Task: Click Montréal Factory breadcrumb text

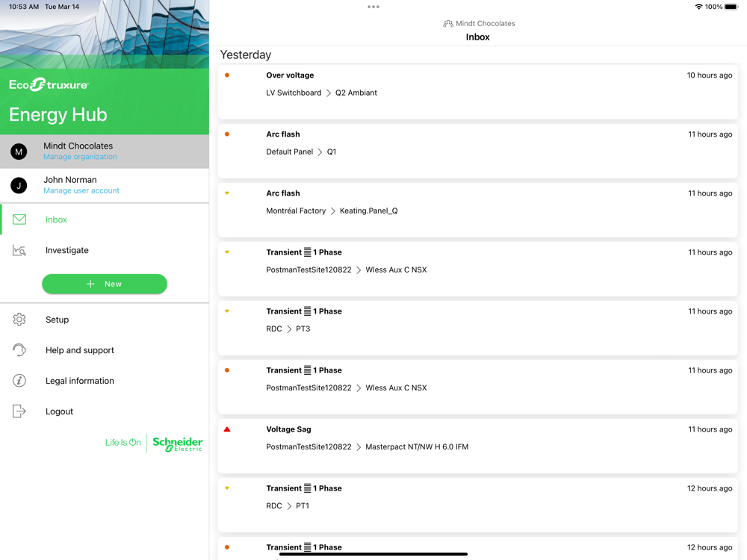Action: coord(296,211)
